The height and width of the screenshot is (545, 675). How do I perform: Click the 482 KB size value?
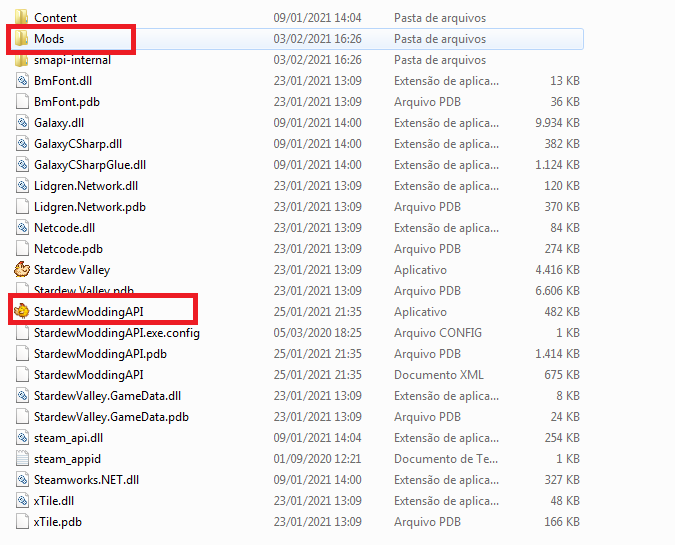pyautogui.click(x=562, y=312)
